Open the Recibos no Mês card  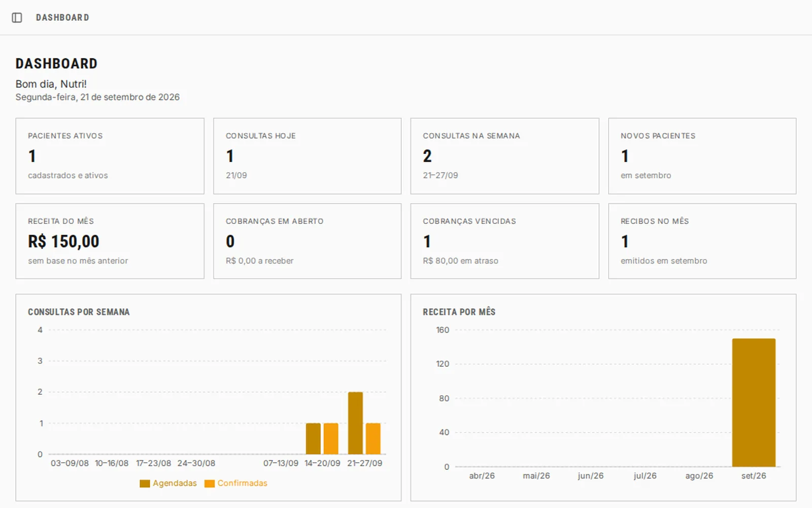[x=702, y=241]
